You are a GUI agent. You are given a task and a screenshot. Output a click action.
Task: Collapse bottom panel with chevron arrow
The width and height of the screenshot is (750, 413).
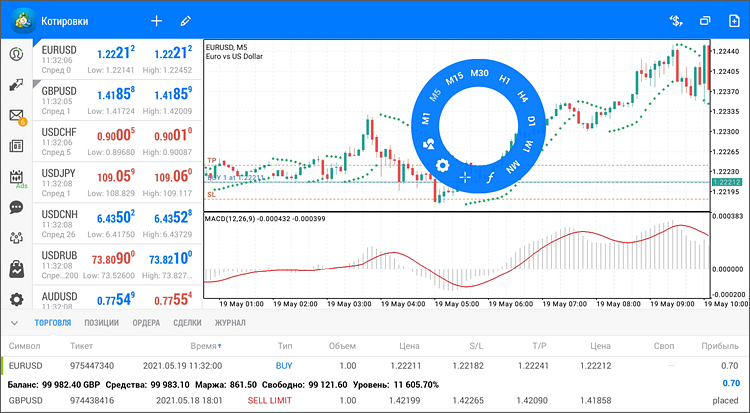point(14,323)
